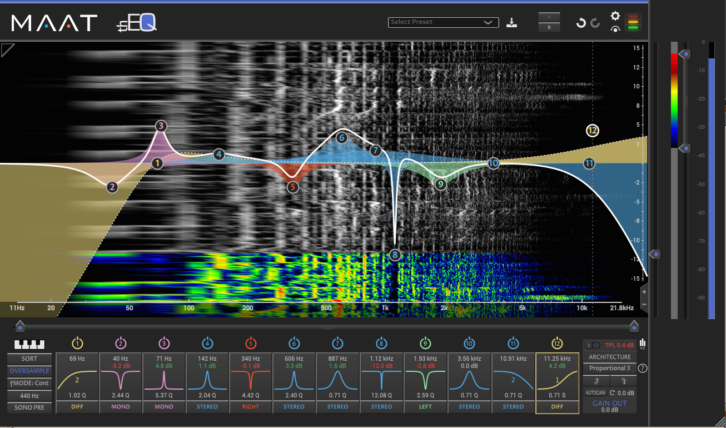The width and height of the screenshot is (726, 428).
Task: Switch to the B comparison slot
Action: click(x=549, y=27)
